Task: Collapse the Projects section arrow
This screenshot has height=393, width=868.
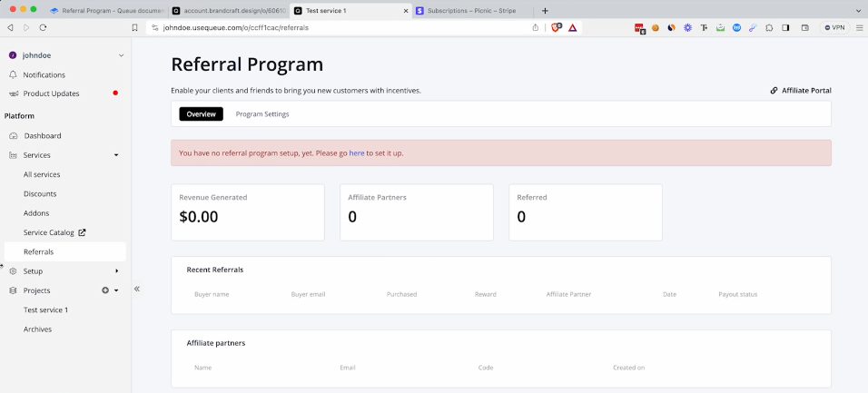Action: click(116, 290)
